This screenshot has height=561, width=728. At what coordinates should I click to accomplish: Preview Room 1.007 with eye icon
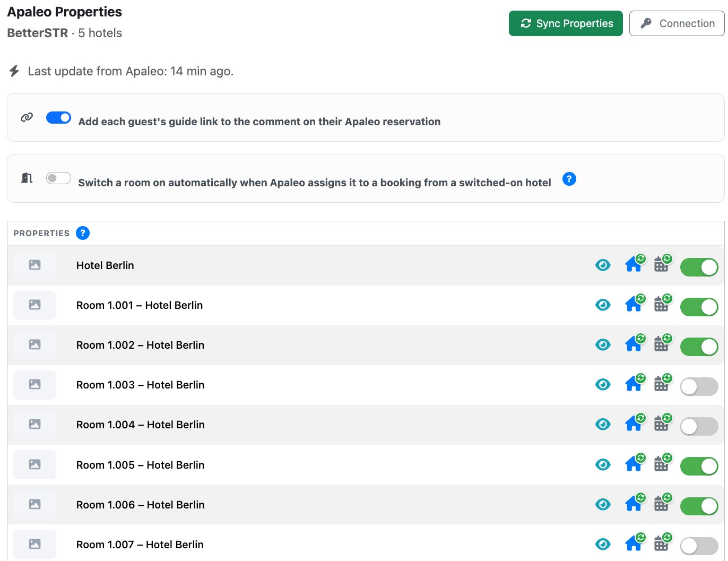(x=603, y=544)
